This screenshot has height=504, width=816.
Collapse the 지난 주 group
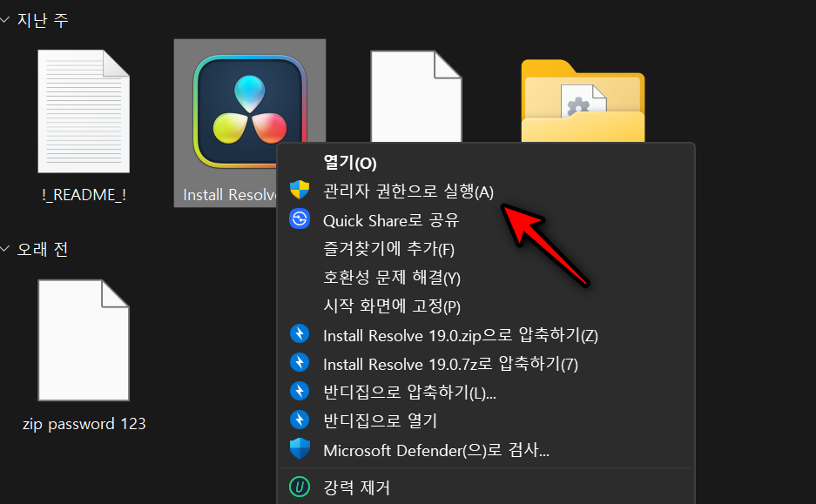tap(5, 20)
